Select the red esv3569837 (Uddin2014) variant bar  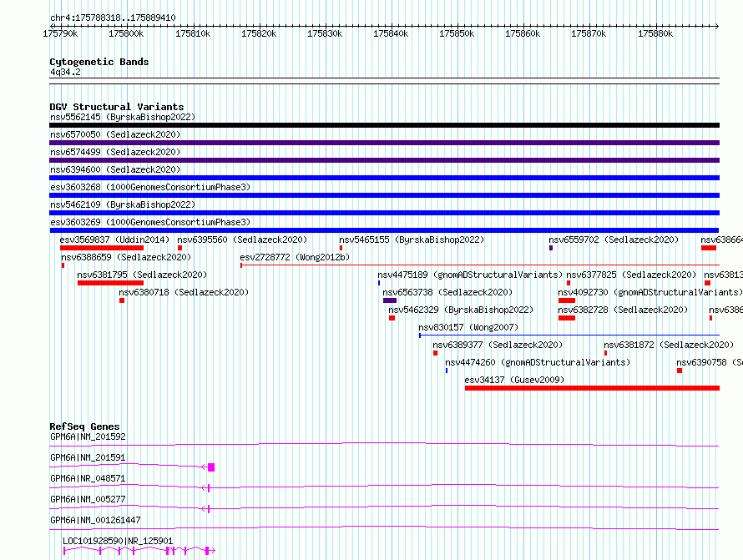102,248
